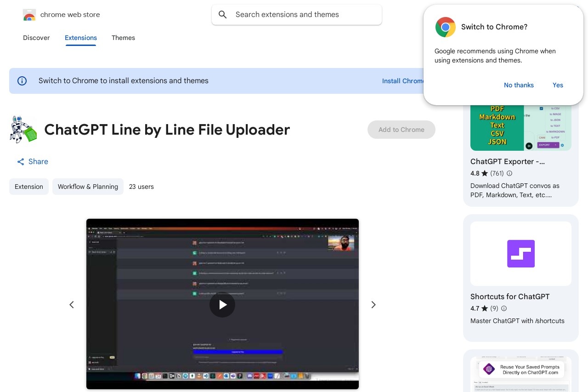Screen dimensions: 588x392
Task: Select the Workflow & Planning chip
Action: 88,187
